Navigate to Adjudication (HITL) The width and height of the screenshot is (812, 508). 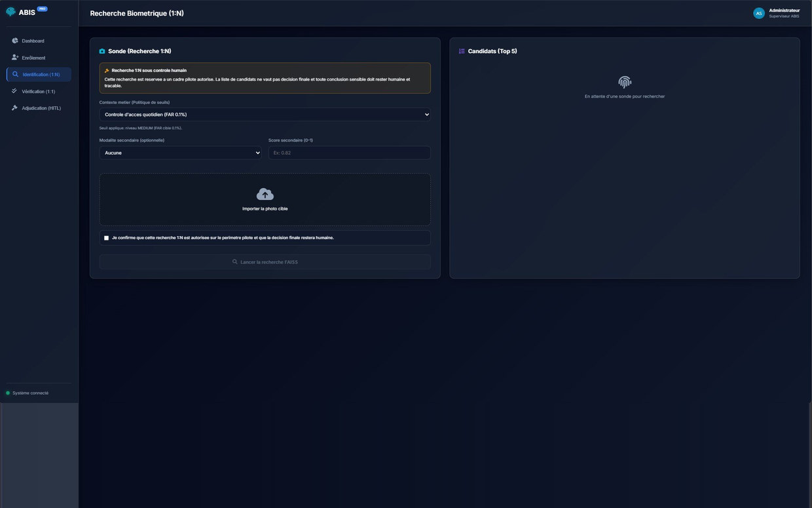pyautogui.click(x=39, y=108)
